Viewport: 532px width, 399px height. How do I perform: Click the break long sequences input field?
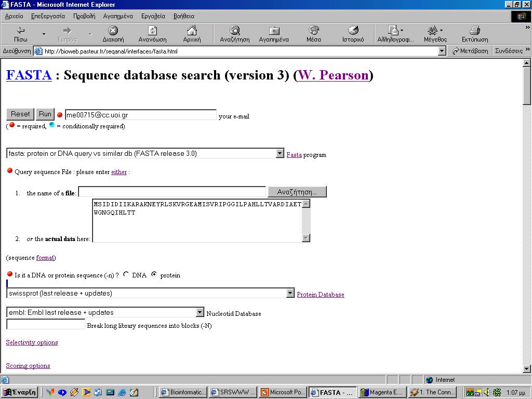click(x=46, y=324)
